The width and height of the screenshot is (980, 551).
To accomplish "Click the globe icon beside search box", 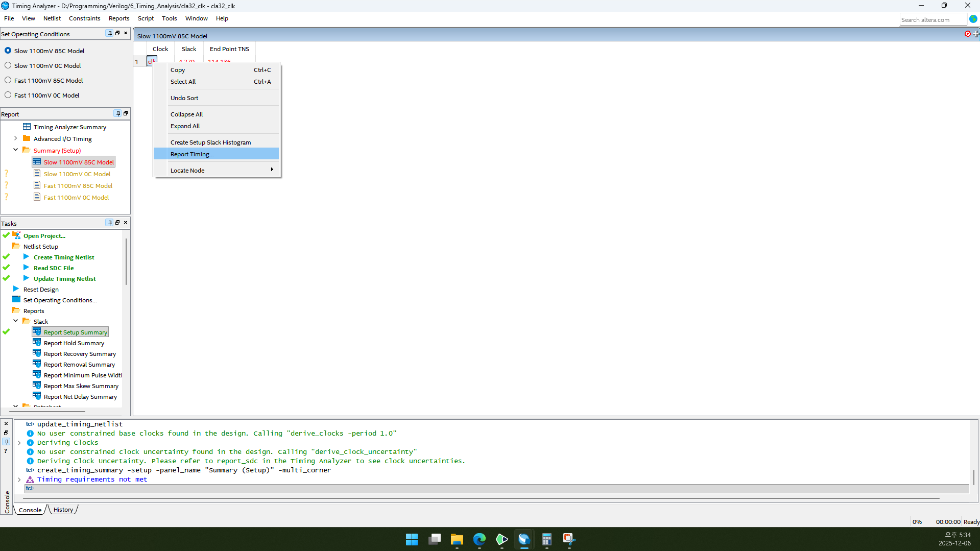I will pos(973,19).
